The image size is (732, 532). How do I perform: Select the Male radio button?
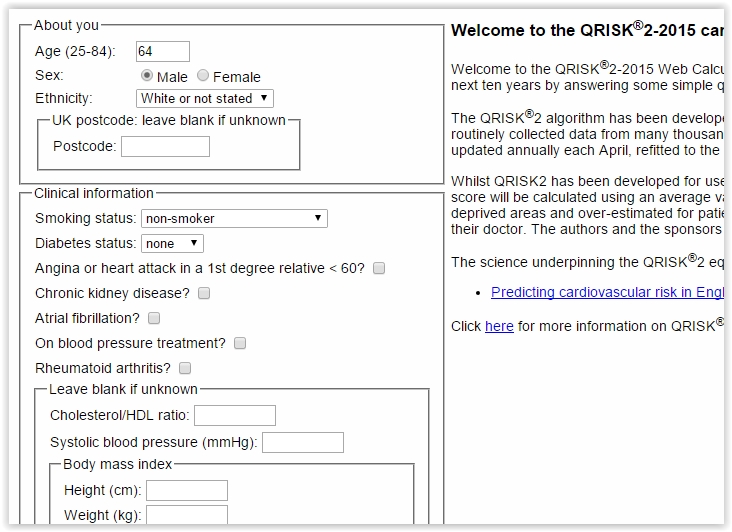click(x=147, y=75)
